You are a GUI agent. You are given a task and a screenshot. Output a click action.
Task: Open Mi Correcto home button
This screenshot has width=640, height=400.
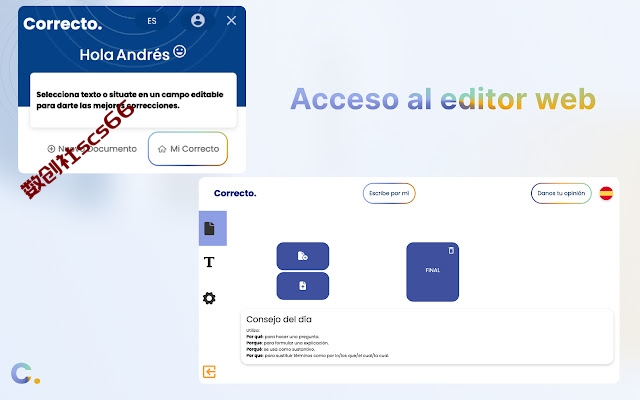point(188,149)
